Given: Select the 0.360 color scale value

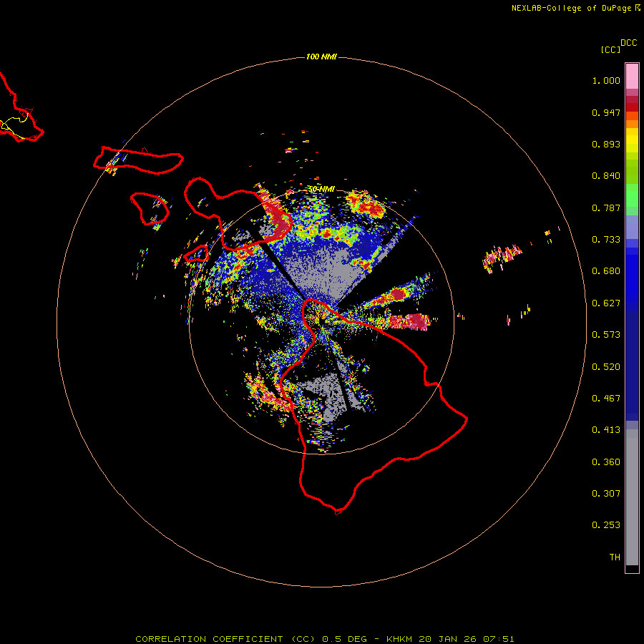Looking at the screenshot, I should 606,462.
